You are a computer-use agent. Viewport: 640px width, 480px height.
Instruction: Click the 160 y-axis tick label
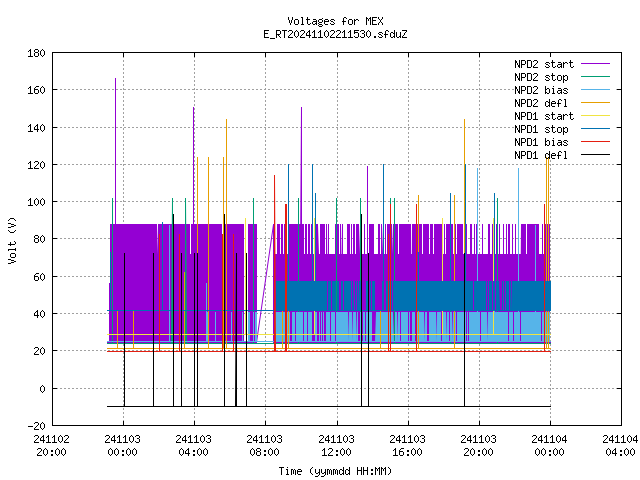coord(36,90)
